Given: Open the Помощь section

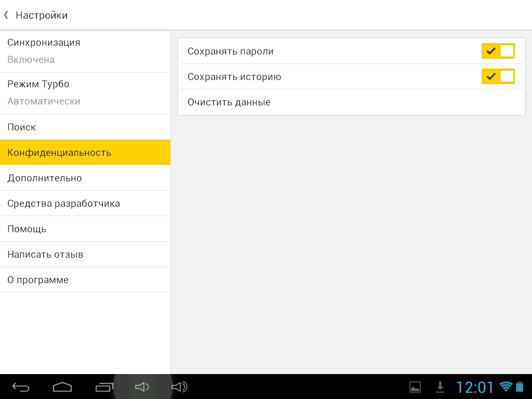Looking at the screenshot, I should (85, 229).
